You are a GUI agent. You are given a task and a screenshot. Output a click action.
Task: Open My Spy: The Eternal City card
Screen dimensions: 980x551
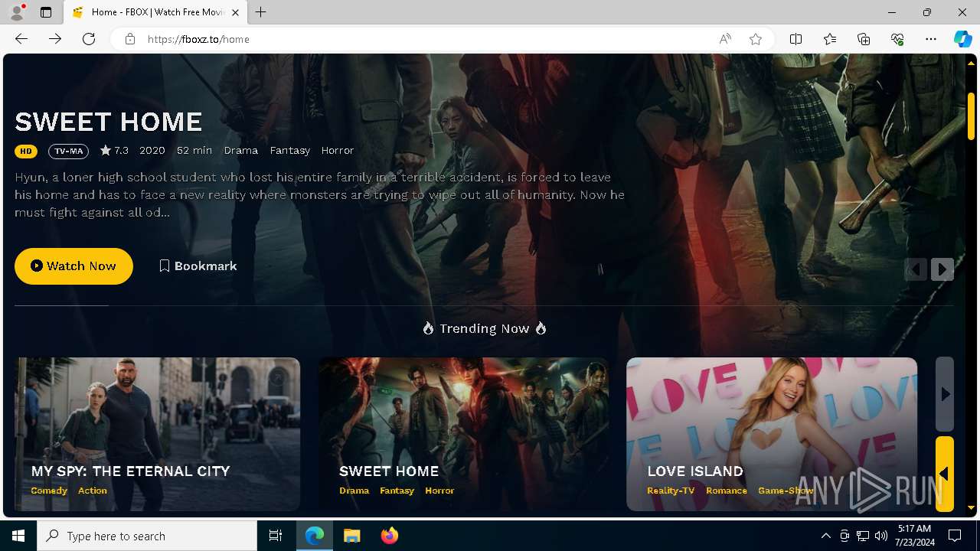[x=157, y=434]
